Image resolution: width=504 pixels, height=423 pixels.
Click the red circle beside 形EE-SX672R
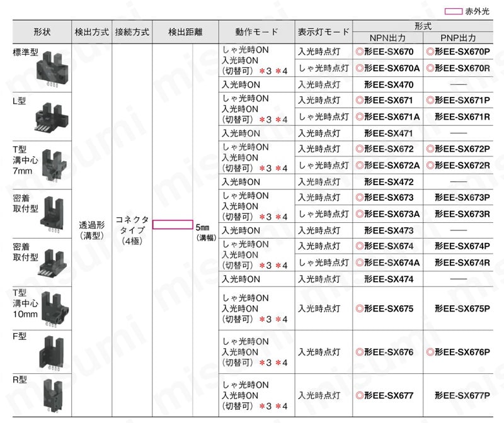click(x=430, y=166)
